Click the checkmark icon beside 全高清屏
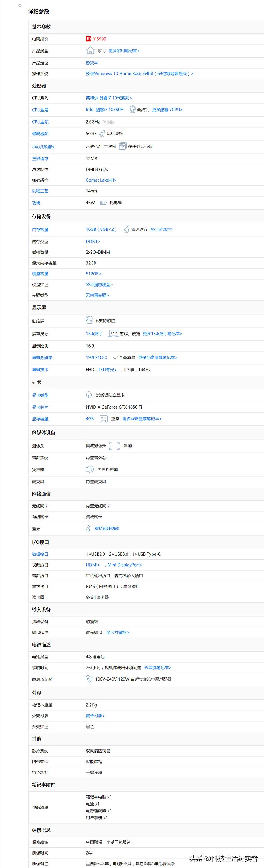Screen dimensions: 264x868 [115, 357]
